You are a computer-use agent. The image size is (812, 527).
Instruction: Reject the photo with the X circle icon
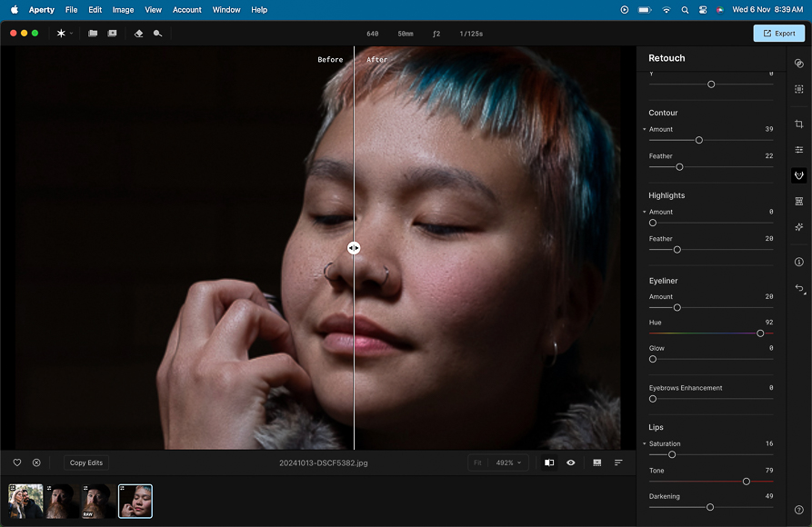tap(36, 462)
